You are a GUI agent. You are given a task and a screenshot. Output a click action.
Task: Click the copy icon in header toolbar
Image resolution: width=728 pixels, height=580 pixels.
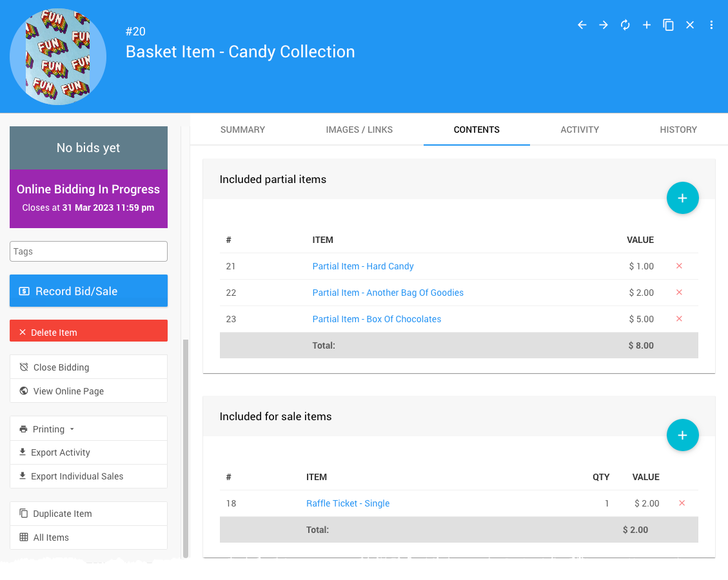[669, 25]
